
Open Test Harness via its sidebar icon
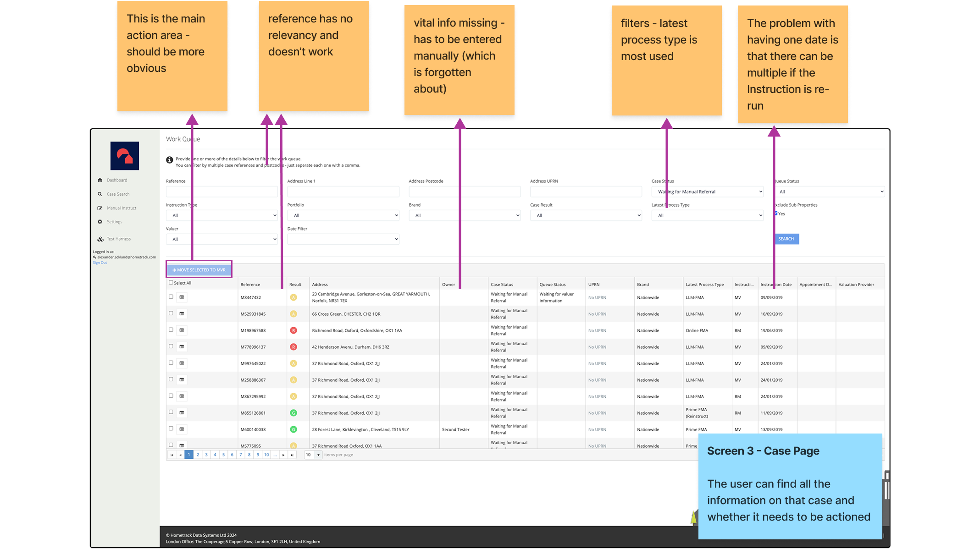click(100, 239)
